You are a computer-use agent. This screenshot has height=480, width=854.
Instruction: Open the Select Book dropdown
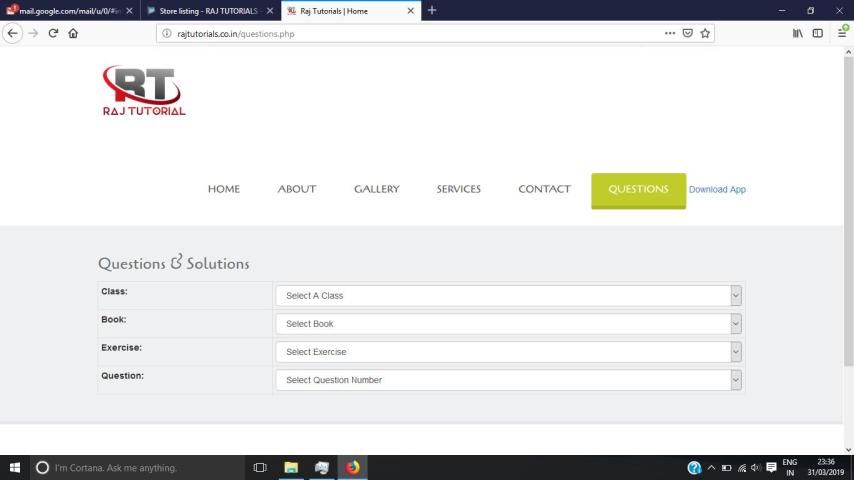(508, 324)
